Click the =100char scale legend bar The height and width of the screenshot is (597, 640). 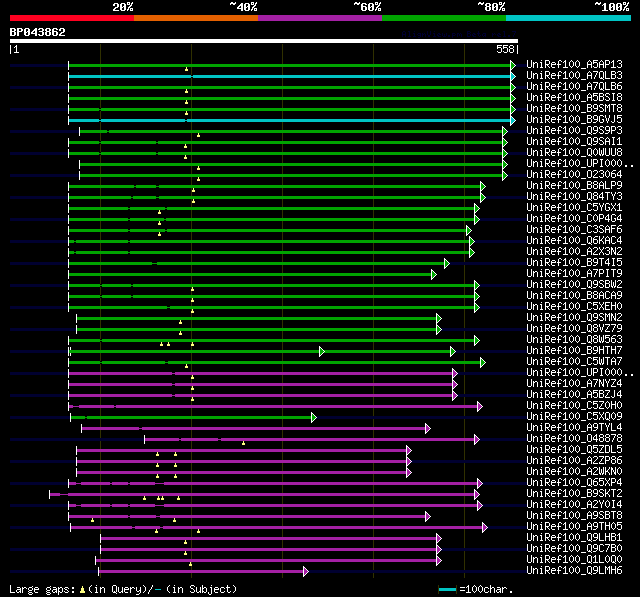coord(447,590)
